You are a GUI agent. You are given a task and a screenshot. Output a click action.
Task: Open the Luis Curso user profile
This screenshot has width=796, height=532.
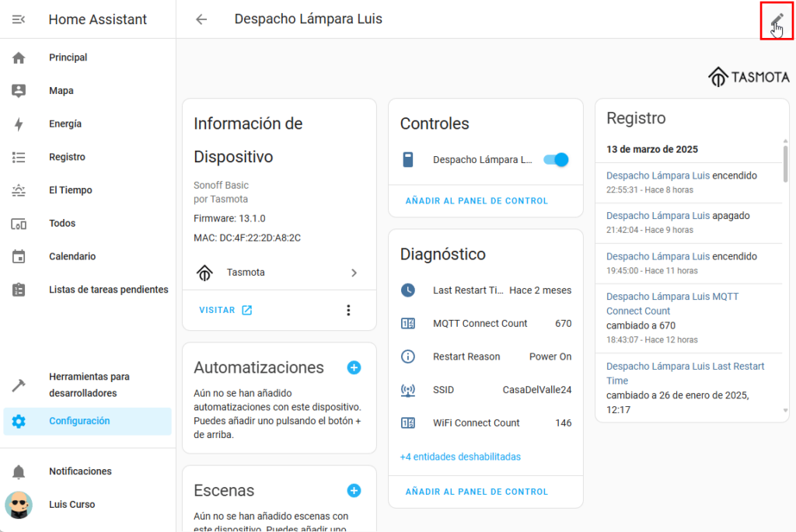click(x=72, y=504)
